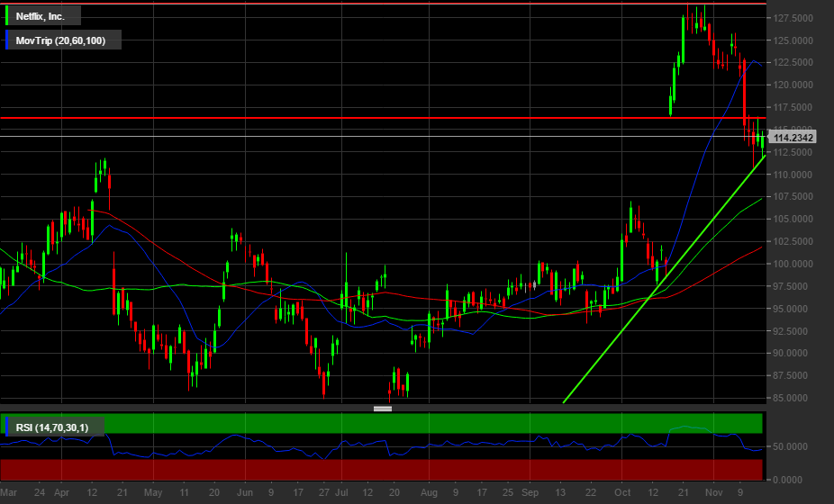Open the RSI (14,70,30,1) indicator label

point(52,427)
